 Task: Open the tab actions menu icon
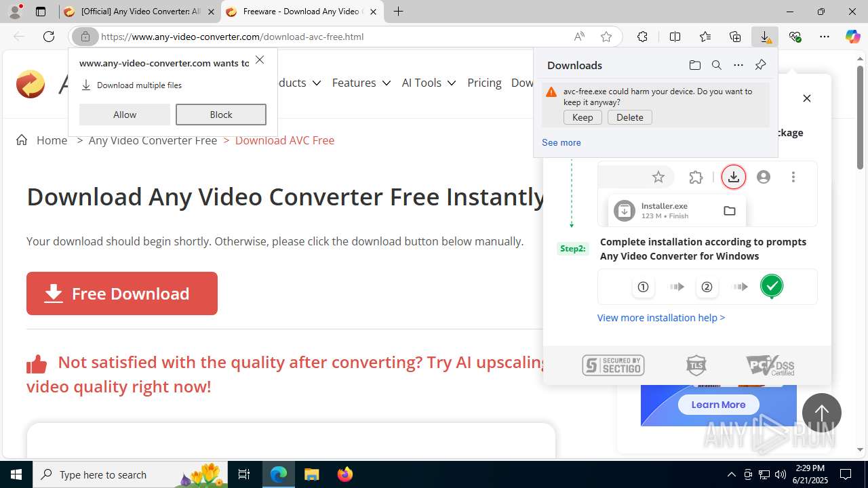tap(41, 12)
